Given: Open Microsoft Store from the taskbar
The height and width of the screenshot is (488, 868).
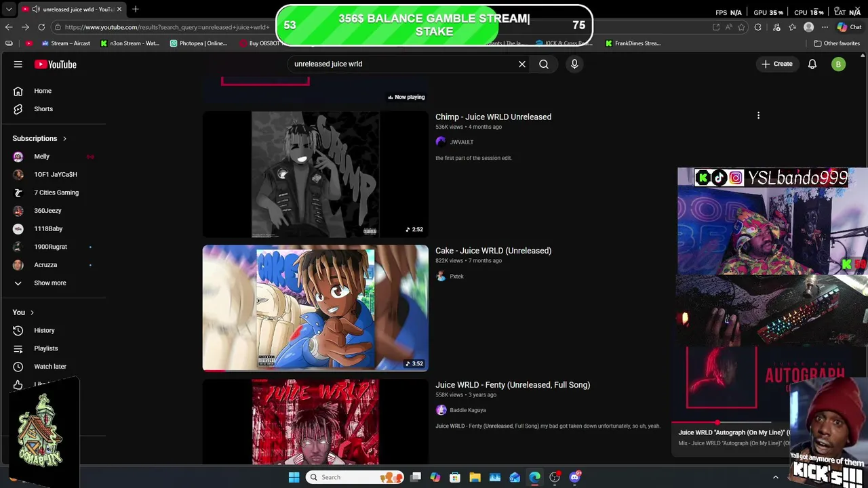Looking at the screenshot, I should [455, 477].
